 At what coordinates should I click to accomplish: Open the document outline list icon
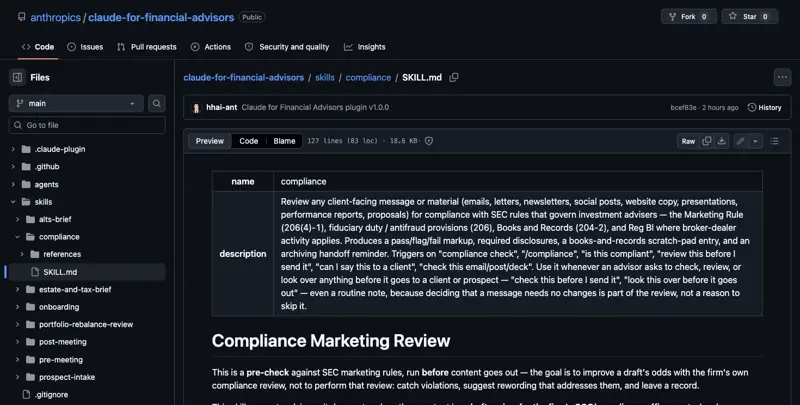(x=774, y=141)
